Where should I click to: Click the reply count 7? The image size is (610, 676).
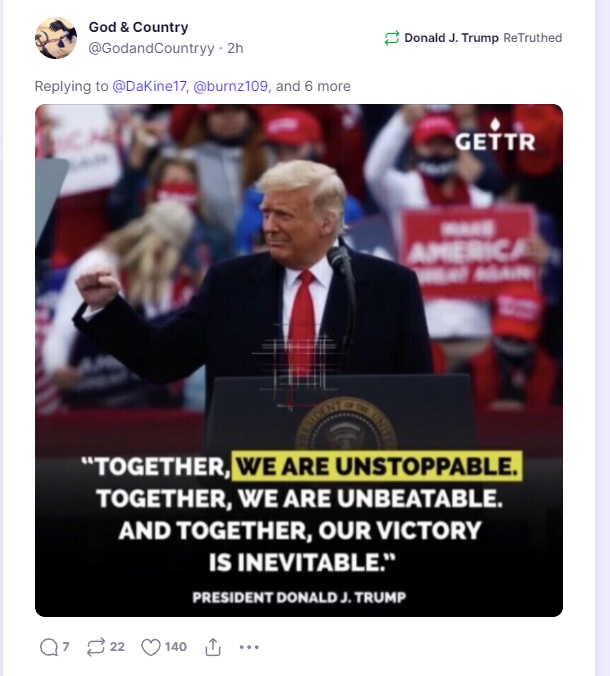(66, 647)
